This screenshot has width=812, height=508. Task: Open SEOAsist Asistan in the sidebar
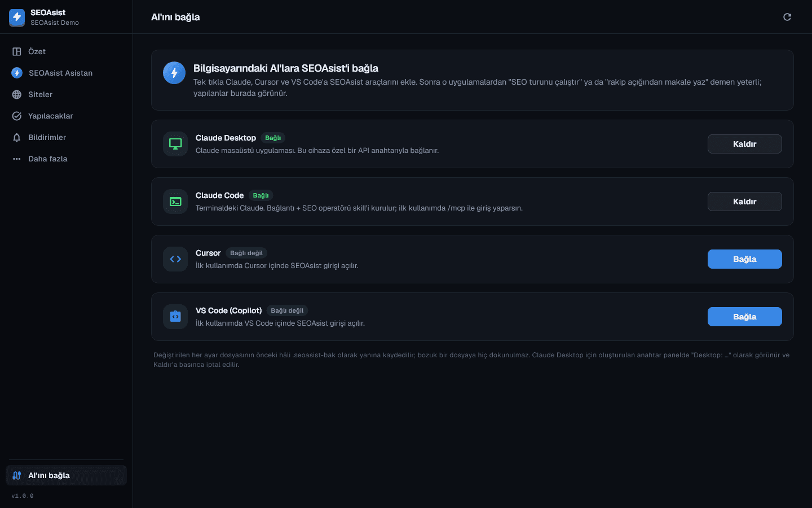[x=66, y=73]
